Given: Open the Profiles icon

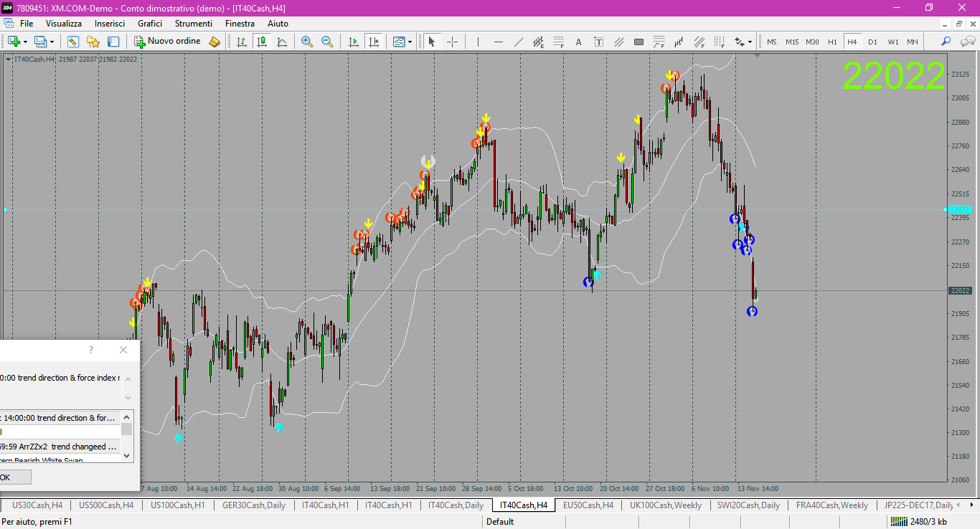Looking at the screenshot, I should [40, 42].
